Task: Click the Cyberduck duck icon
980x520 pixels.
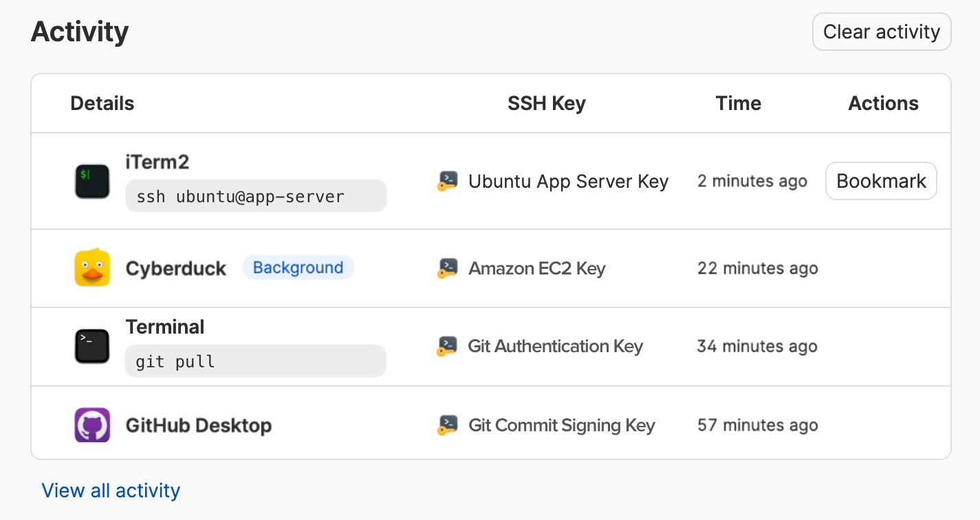Action: (x=92, y=268)
